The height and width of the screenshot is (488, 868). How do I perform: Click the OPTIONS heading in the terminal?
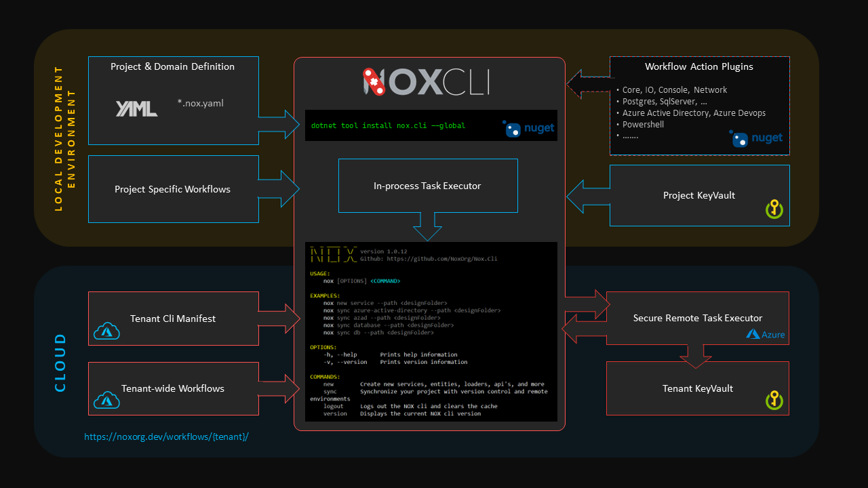pos(323,347)
